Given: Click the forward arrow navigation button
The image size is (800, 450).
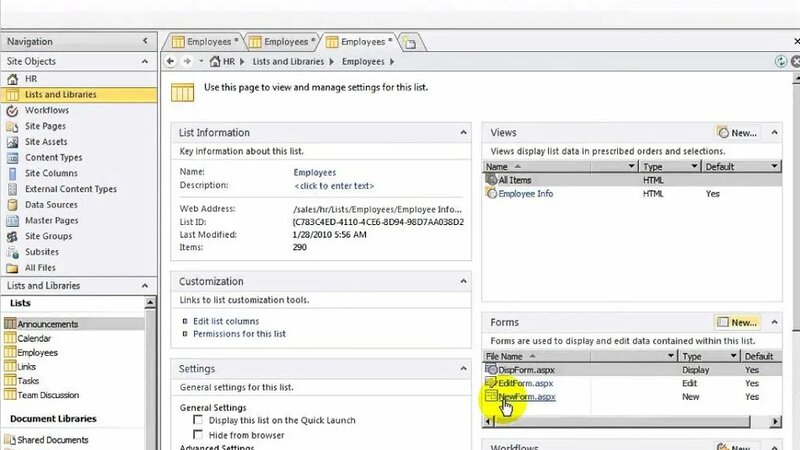Looking at the screenshot, I should pyautogui.click(x=187, y=61).
